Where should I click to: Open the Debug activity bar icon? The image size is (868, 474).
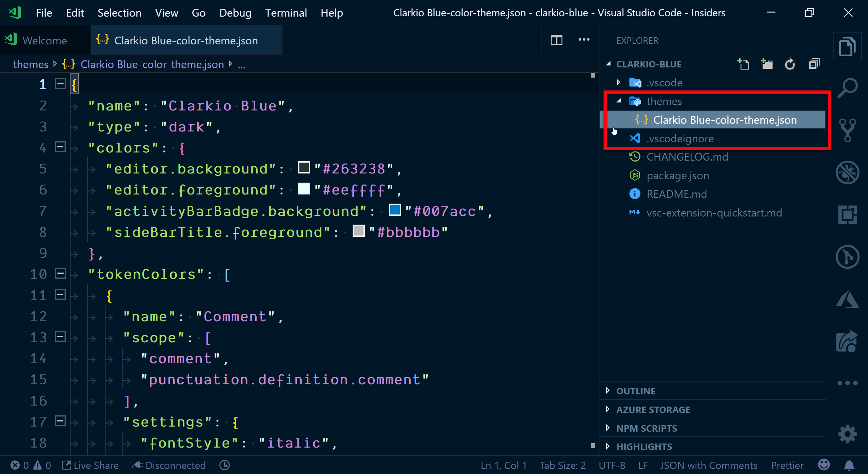point(847,172)
